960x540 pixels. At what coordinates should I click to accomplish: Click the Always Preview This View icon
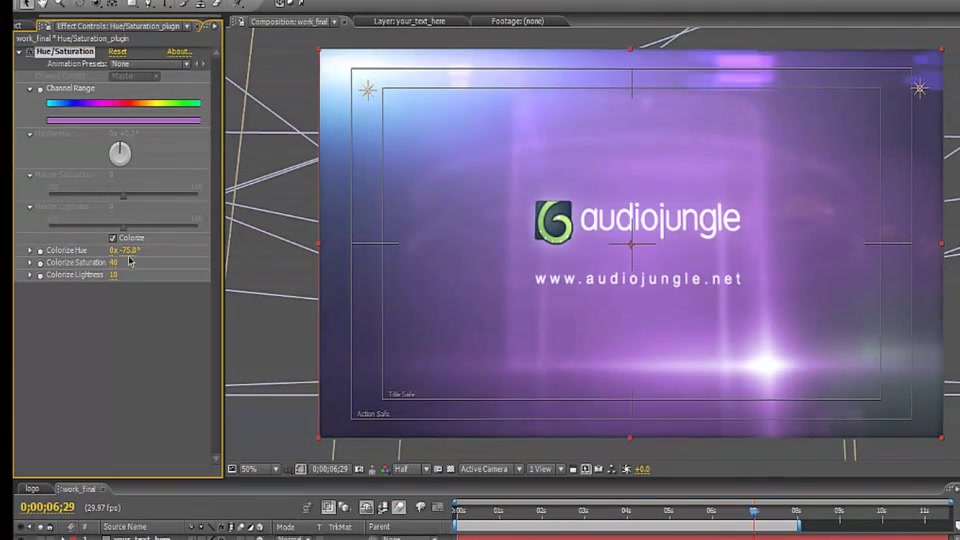tap(232, 469)
